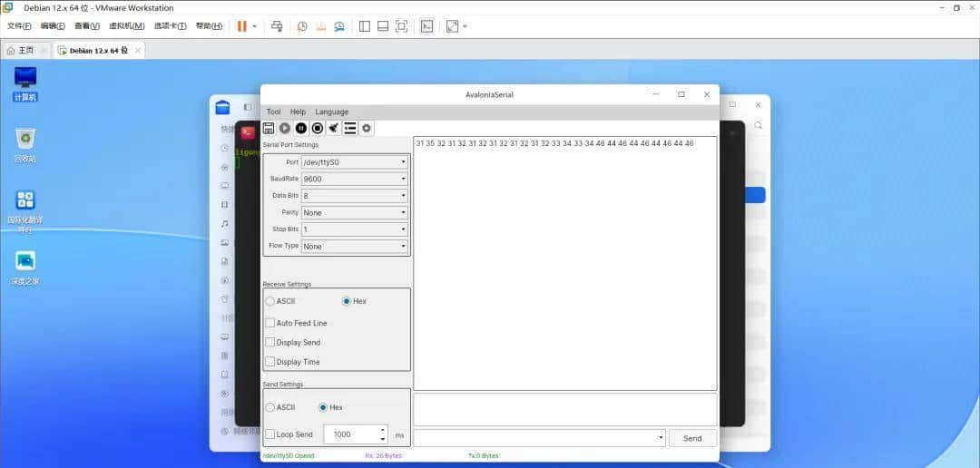
Task: Click the save floppy disk icon in AvaloniaSerial
Action: (x=269, y=128)
